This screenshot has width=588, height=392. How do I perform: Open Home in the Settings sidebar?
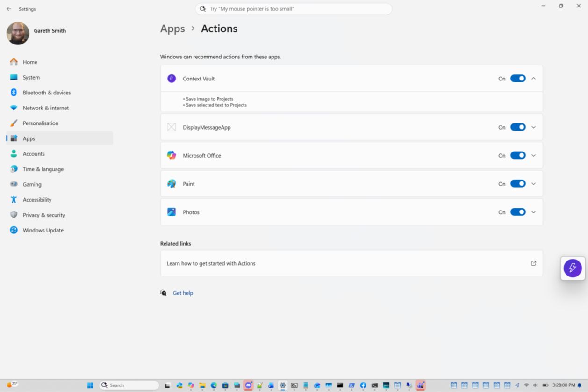pos(59,62)
